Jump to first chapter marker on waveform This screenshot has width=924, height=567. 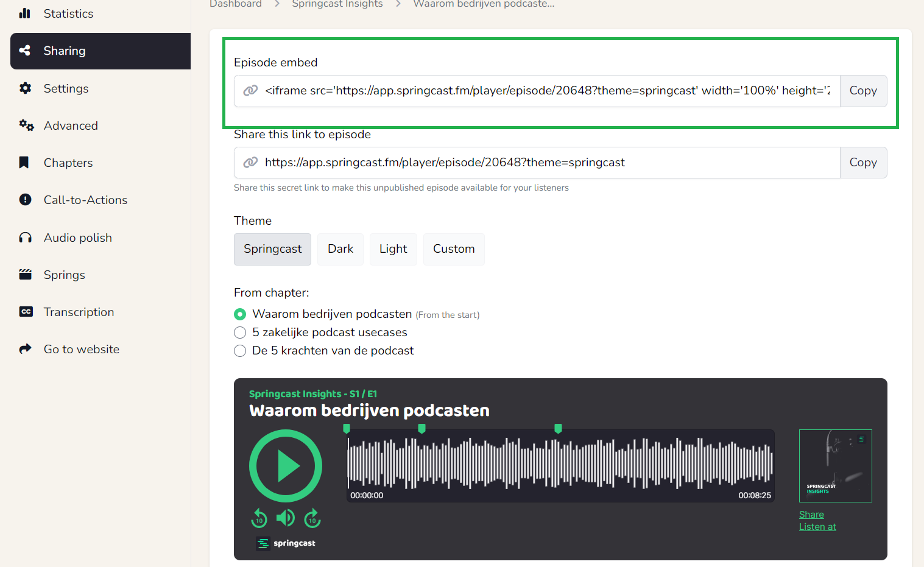pyautogui.click(x=347, y=429)
